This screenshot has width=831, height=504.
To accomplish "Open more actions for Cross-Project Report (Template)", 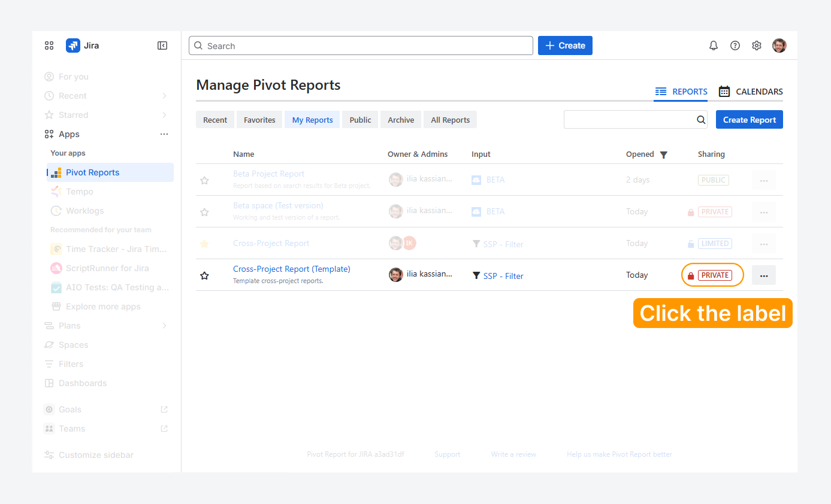I will click(x=764, y=275).
